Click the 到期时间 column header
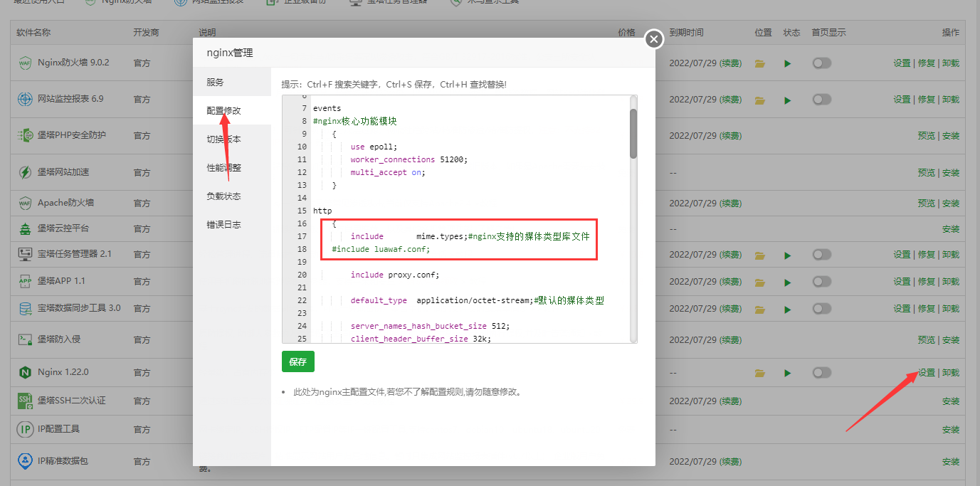Screen dimensions: 980x486 click(686, 33)
